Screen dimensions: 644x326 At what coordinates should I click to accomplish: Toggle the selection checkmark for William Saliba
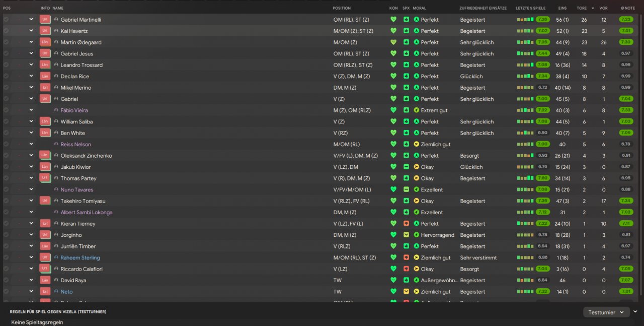(6, 121)
